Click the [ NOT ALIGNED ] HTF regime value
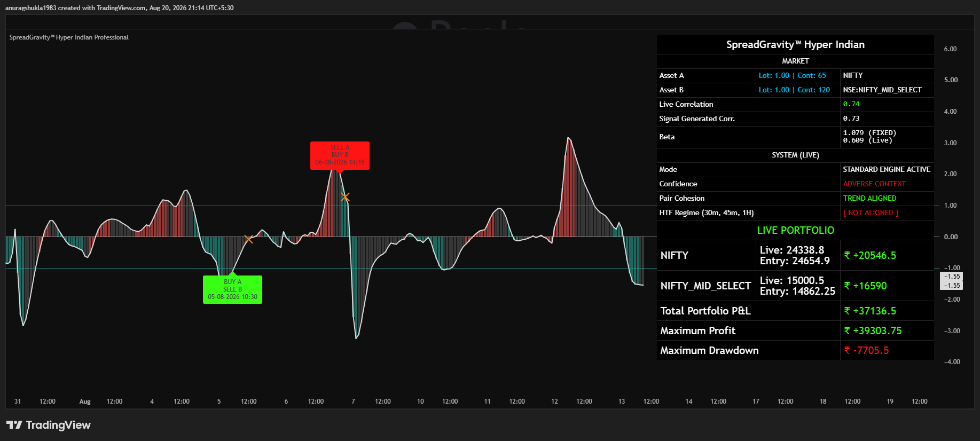The image size is (980, 441). click(x=871, y=213)
